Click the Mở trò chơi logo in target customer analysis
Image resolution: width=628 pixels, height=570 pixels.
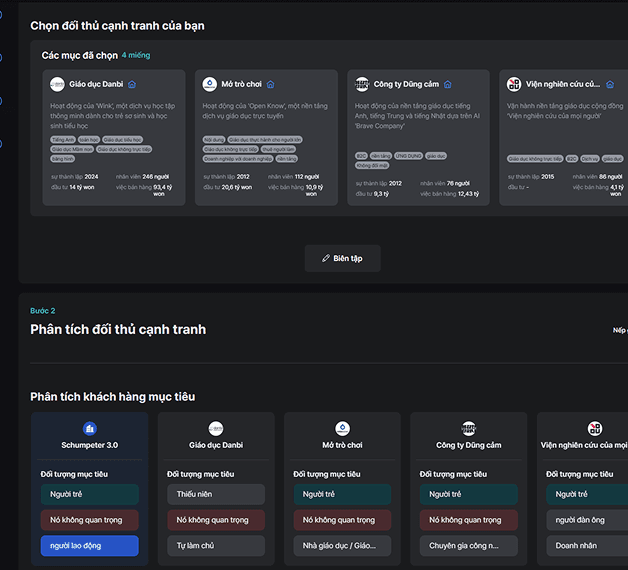(342, 429)
